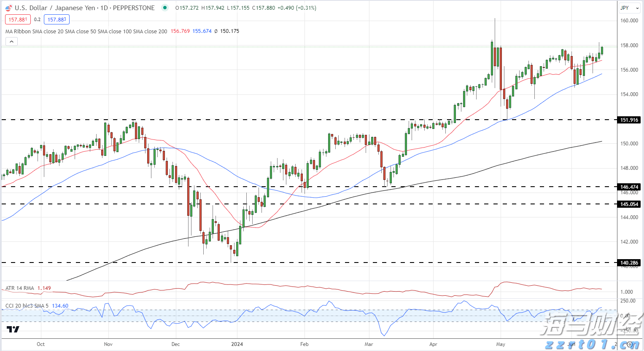Click the 158.000 price axis label

pos(629,46)
